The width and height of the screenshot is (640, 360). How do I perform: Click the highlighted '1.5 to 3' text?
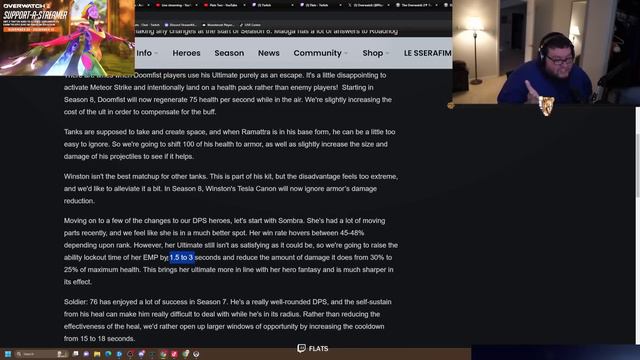click(x=181, y=258)
